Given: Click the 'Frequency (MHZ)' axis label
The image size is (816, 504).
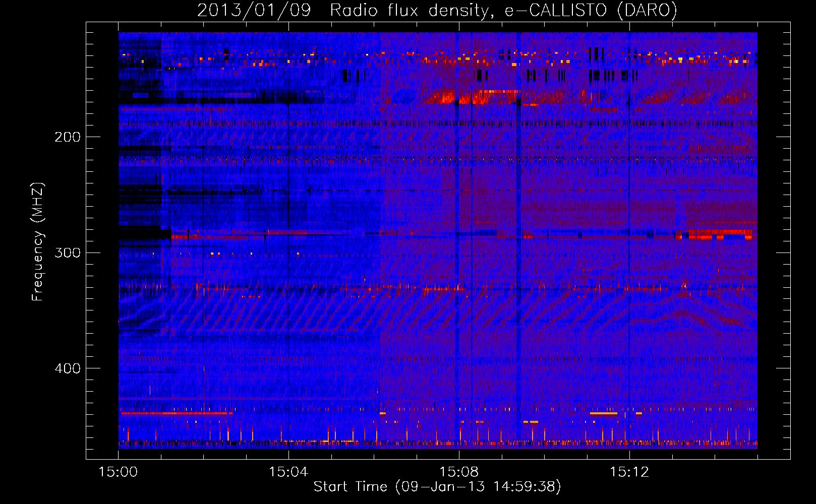Looking at the screenshot, I should pyautogui.click(x=38, y=242).
